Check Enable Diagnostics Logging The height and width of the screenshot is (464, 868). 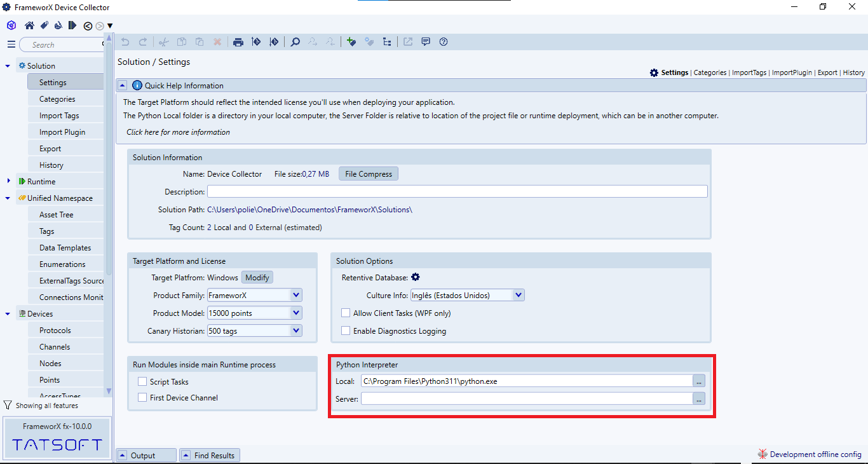pyautogui.click(x=346, y=331)
